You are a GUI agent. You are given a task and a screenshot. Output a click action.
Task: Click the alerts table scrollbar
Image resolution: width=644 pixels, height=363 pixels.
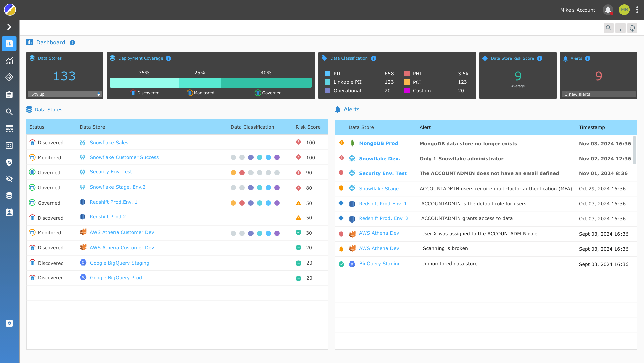tap(634, 150)
